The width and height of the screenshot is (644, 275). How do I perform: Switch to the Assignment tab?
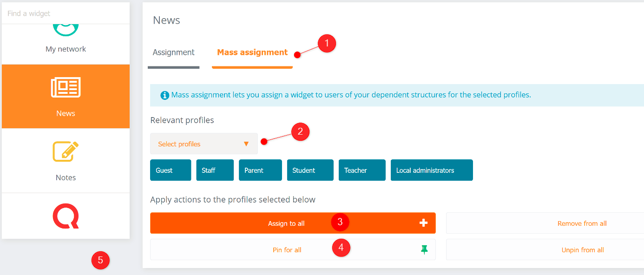[173, 52]
